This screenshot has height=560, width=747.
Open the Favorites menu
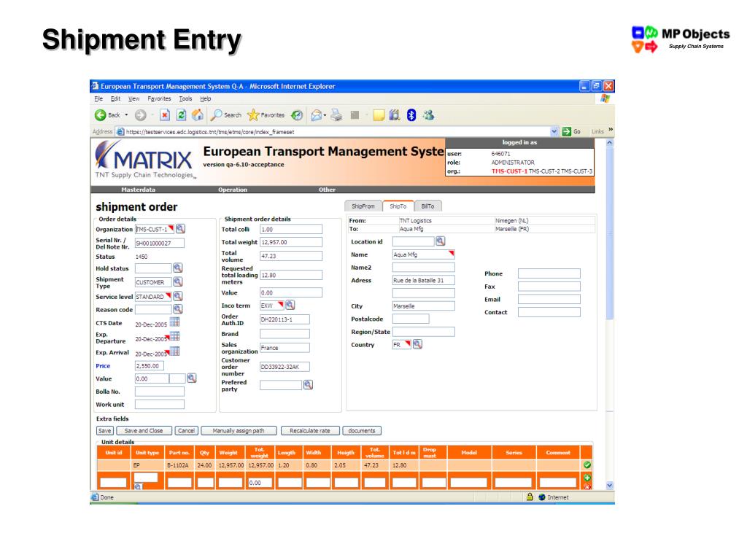(159, 99)
